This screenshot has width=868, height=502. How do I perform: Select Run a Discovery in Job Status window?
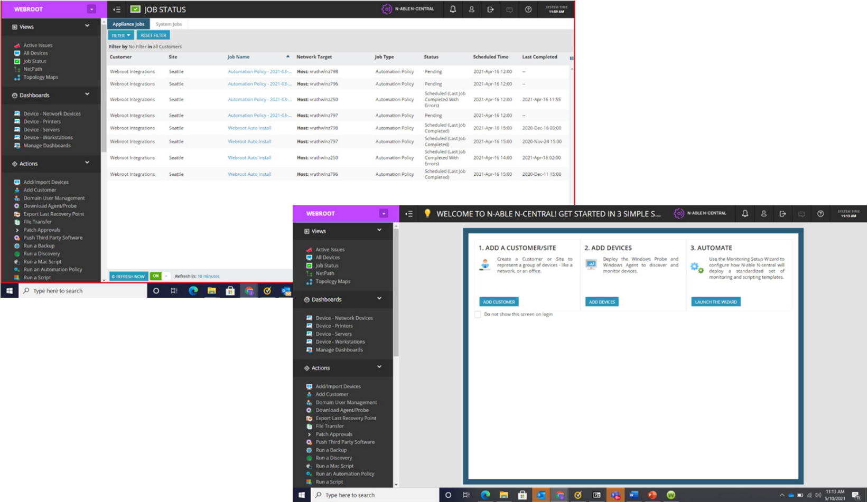[x=41, y=254]
